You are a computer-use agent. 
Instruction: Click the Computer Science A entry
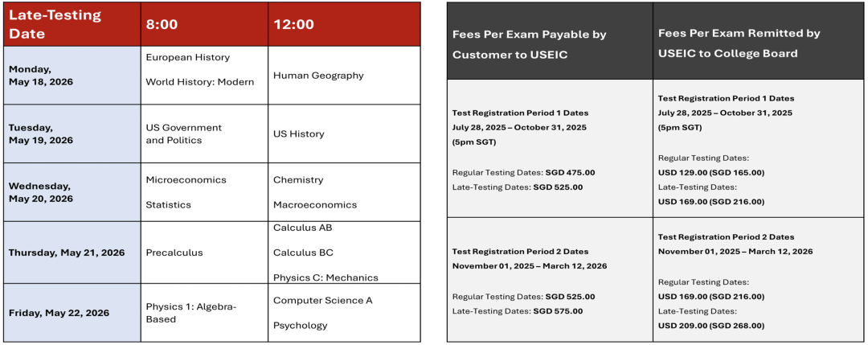tap(323, 300)
